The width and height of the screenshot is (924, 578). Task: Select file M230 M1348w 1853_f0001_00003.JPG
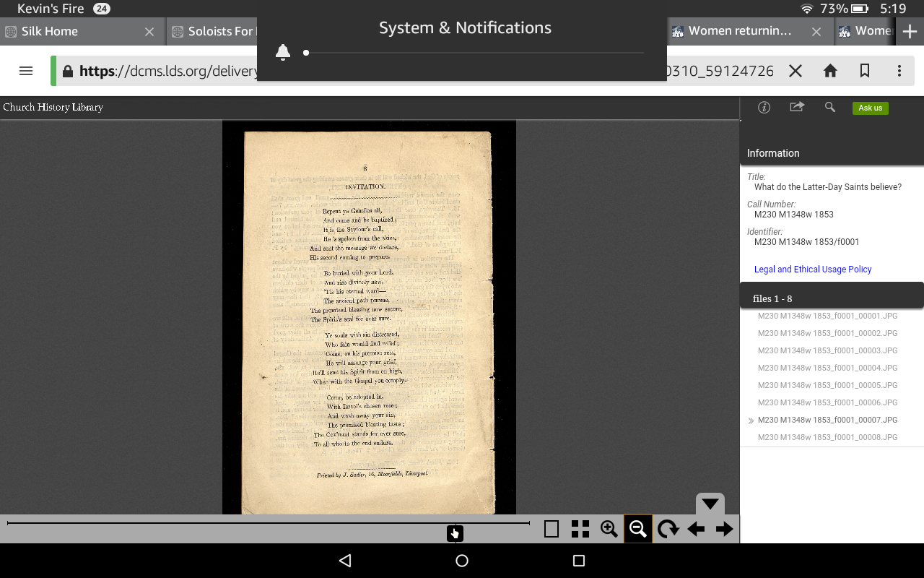(827, 350)
